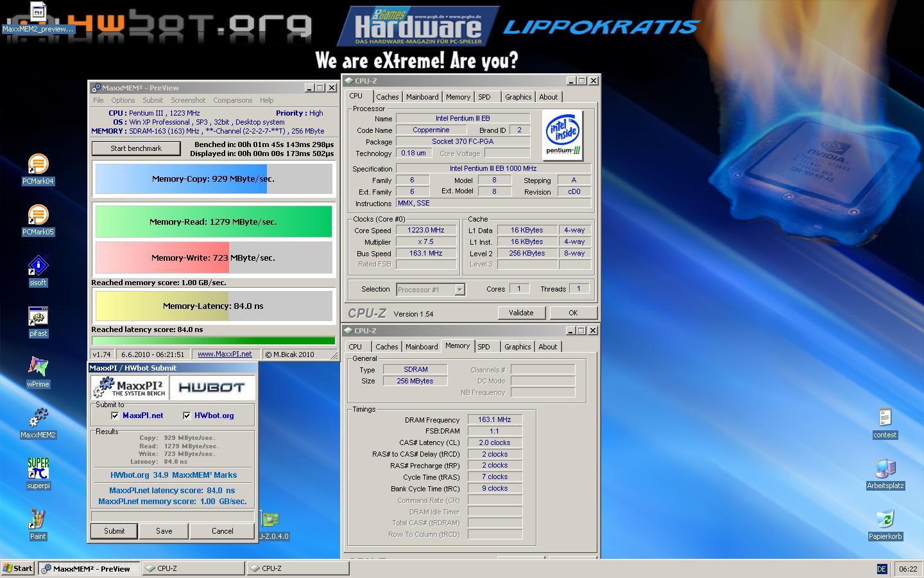
Task: Switch to first CPU-Z taskbar button
Action: click(193, 568)
